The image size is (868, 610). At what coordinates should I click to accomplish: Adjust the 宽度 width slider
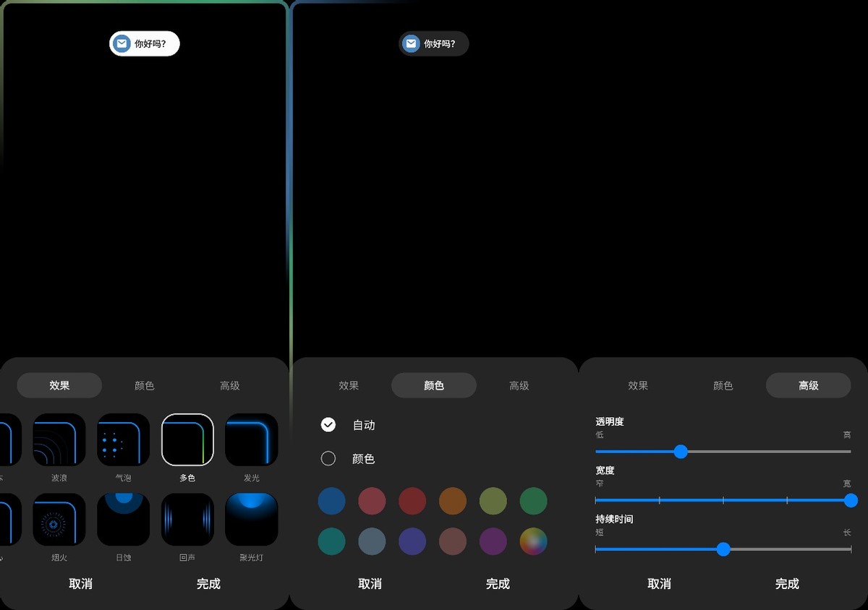[x=723, y=500]
